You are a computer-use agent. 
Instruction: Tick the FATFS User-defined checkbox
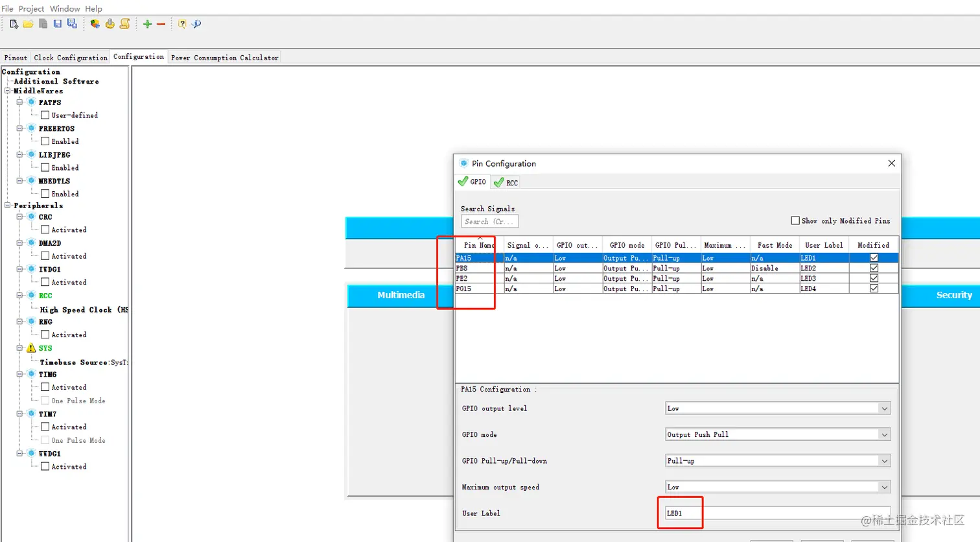click(x=45, y=115)
